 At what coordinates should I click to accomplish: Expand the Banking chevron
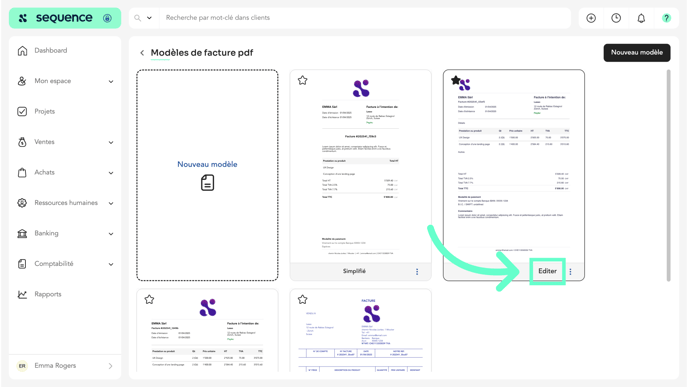111,234
